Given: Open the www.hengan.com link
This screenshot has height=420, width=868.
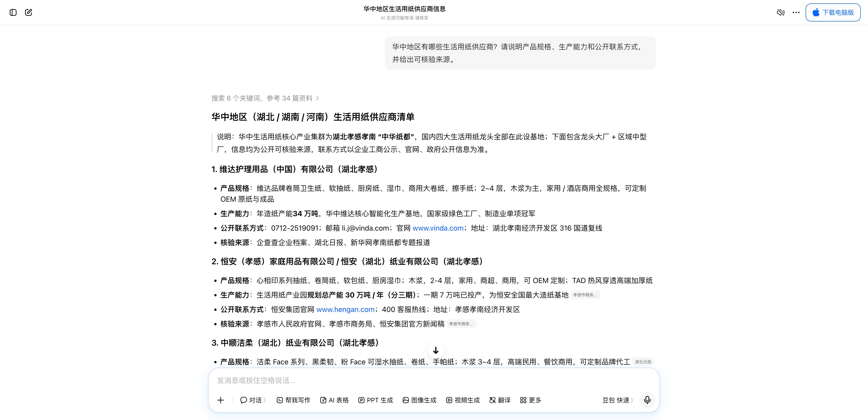Looking at the screenshot, I should coord(345,309).
